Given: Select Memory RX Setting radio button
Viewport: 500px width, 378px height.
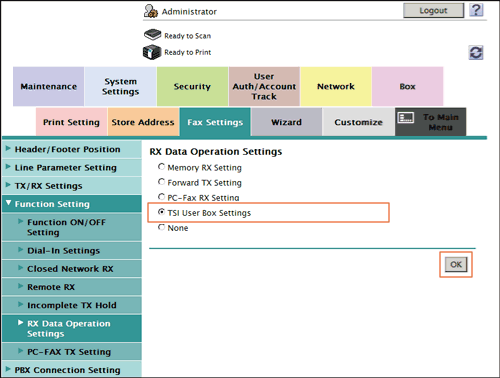Looking at the screenshot, I should [x=161, y=166].
